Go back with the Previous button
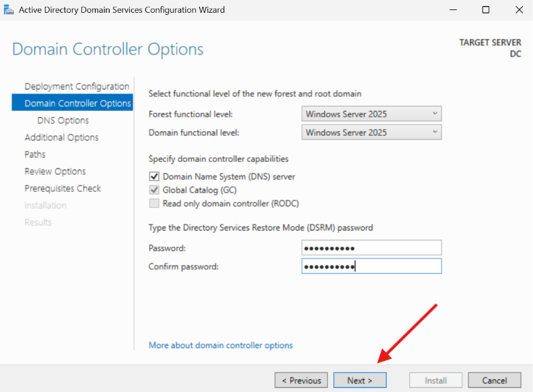 (x=301, y=381)
